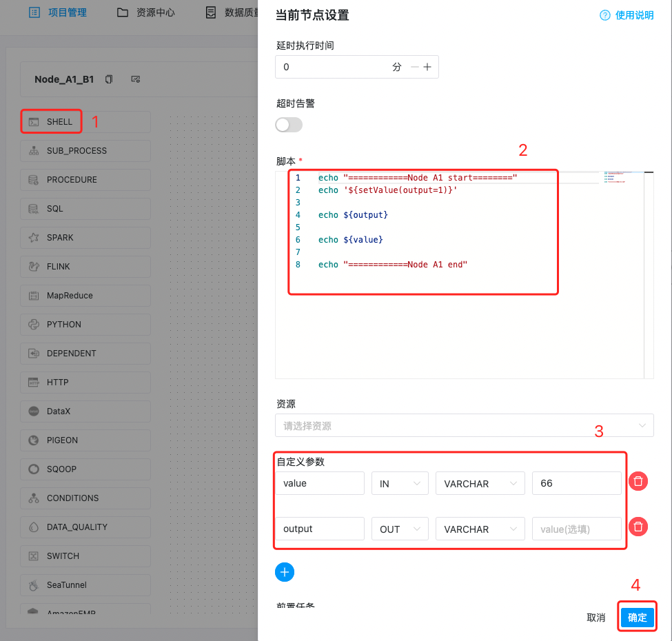Viewport: 672px width, 641px height.
Task: Click the help question mark icon
Action: 604,15
